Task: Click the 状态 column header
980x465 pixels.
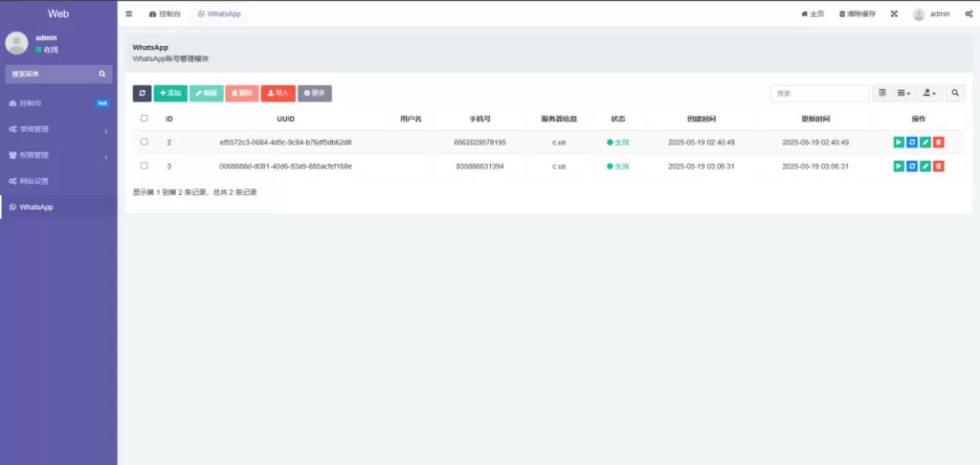Action: [x=618, y=119]
